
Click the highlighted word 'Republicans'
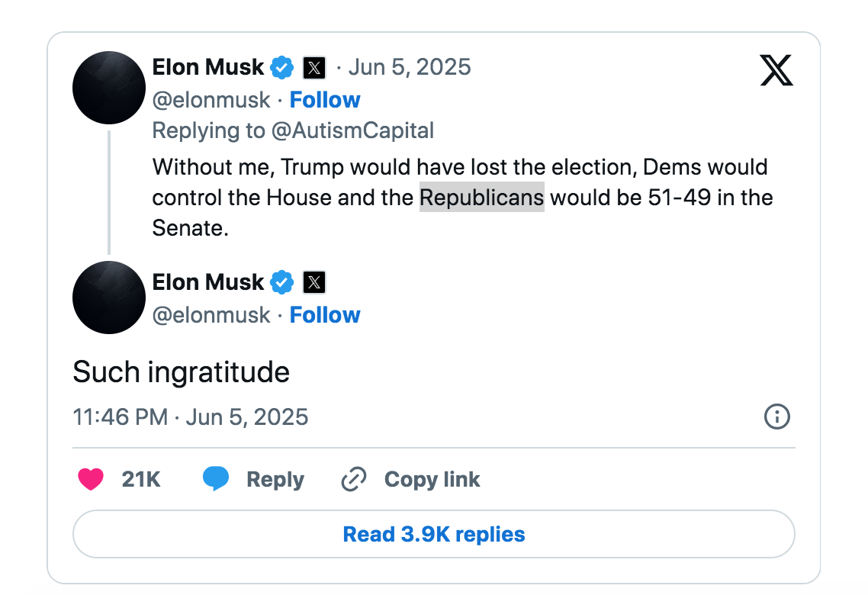click(x=482, y=198)
